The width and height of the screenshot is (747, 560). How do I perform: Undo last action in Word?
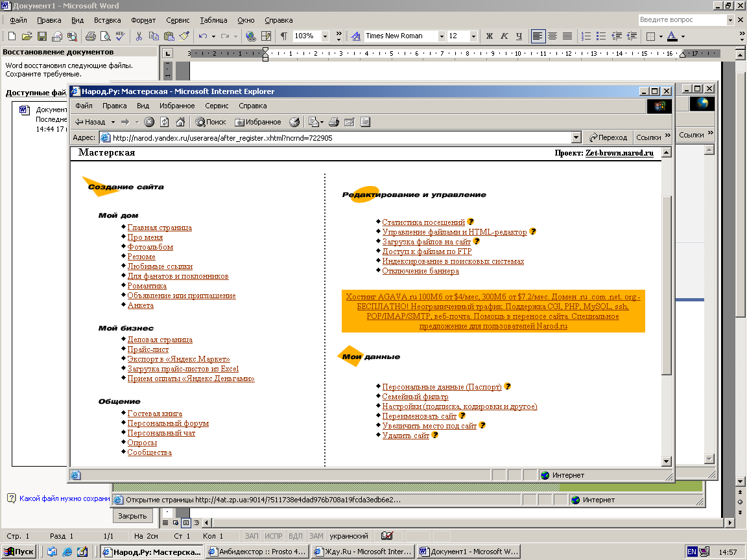203,36
